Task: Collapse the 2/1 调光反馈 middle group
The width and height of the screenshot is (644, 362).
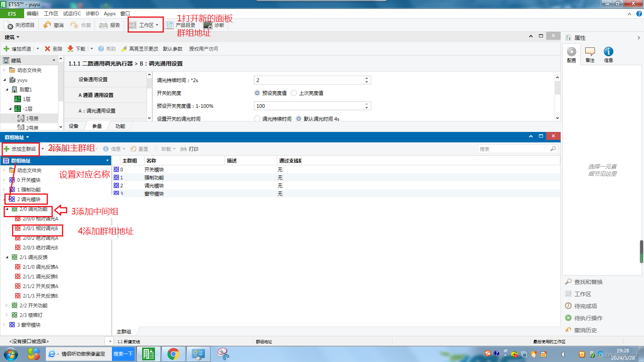Action: (x=7, y=257)
